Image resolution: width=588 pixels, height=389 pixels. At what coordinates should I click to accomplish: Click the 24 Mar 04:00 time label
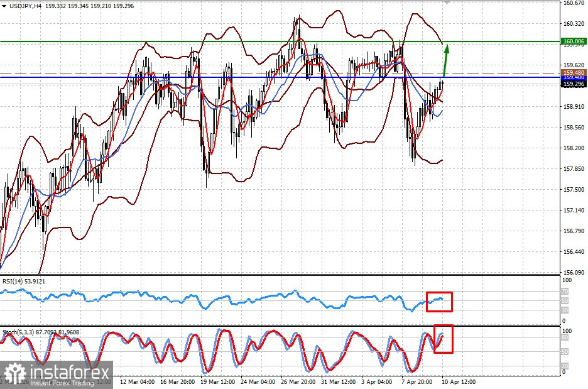[258, 382]
